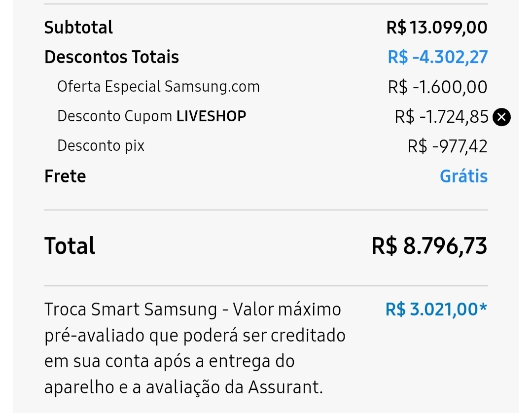Viewport: 532px width, 413px height.
Task: Click 'pré-avaliado que poderá ser creditado' line
Action: coord(195,336)
